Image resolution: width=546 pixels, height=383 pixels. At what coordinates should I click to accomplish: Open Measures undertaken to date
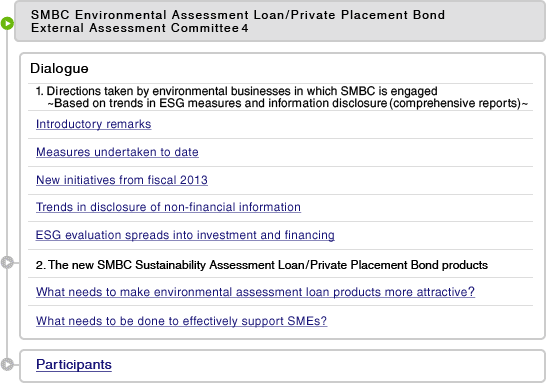coord(117,152)
